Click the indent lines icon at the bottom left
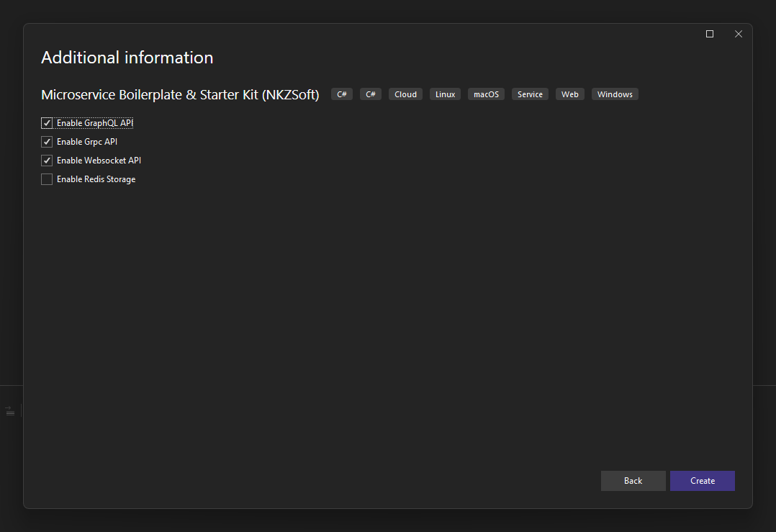This screenshot has height=532, width=776. 10,411
